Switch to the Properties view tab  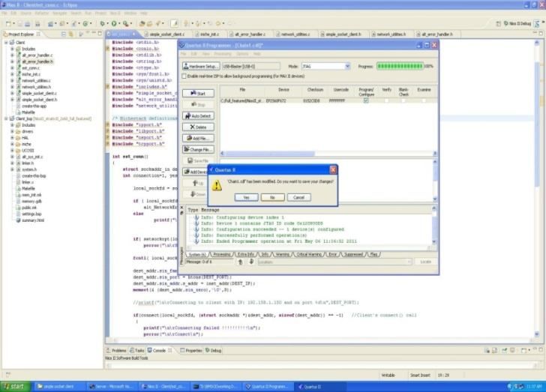click(190, 351)
